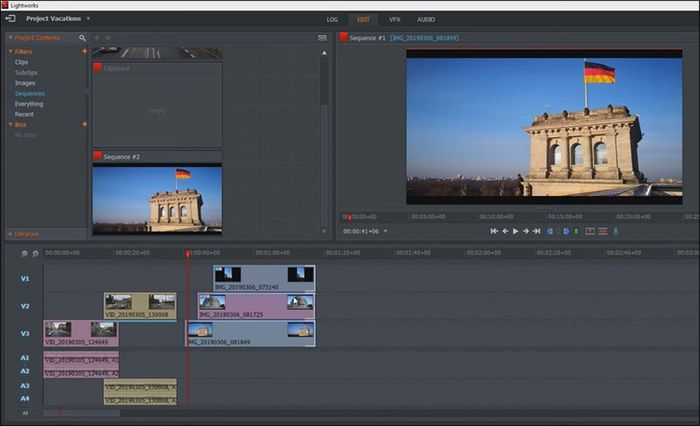
Task: Click the add bin plus icon
Action: tap(84, 124)
